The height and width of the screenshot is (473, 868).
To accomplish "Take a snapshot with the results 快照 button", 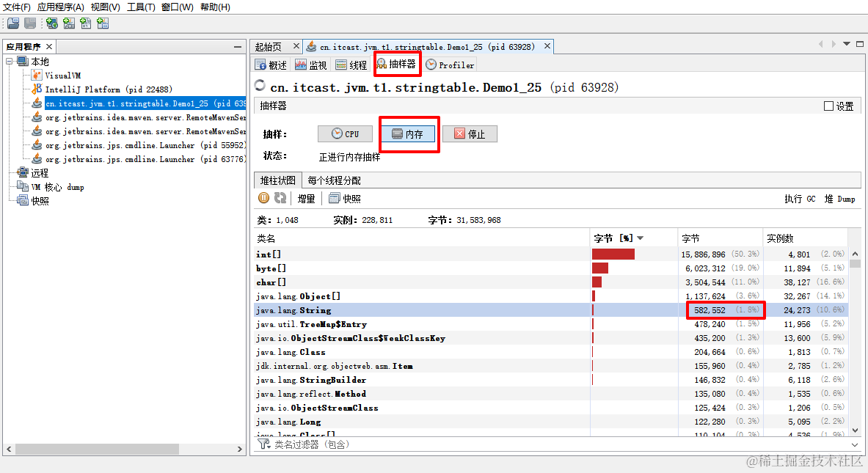I will pyautogui.click(x=345, y=199).
